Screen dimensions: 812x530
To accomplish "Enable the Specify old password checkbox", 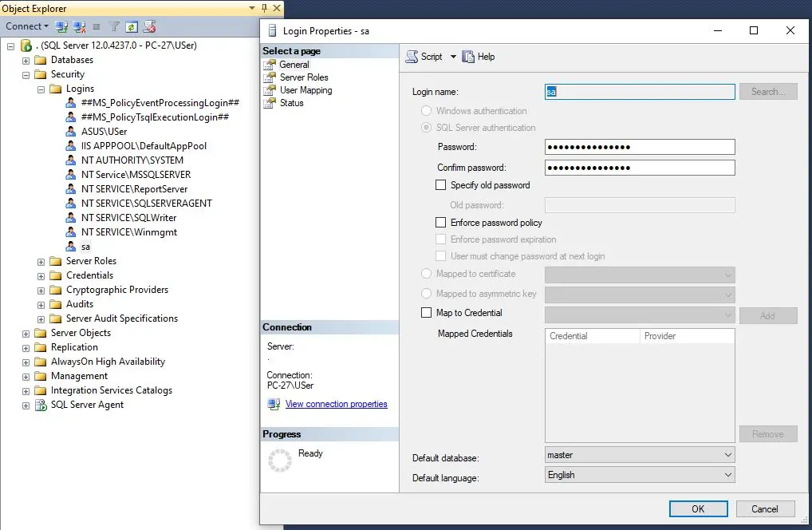I will [440, 184].
